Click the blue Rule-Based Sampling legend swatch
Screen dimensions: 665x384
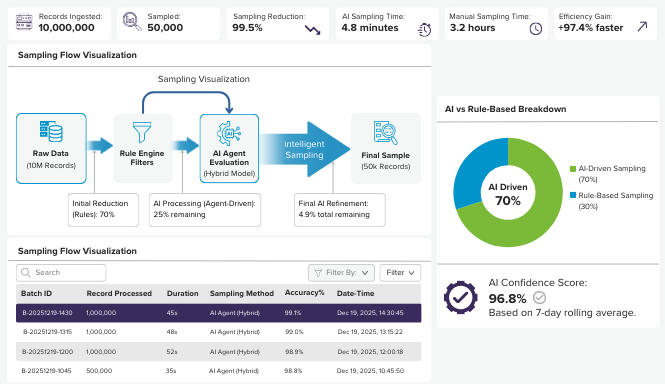pyautogui.click(x=573, y=195)
